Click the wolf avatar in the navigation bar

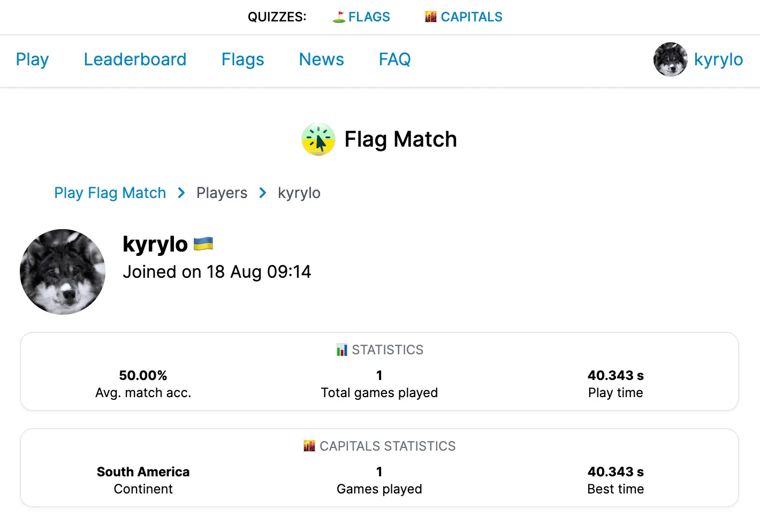(670, 59)
